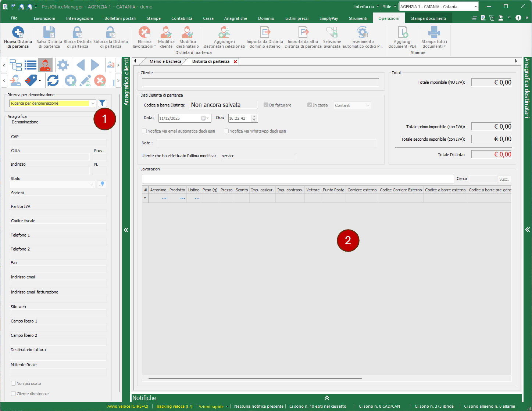
Task: Click Salva Distinta di partenza icon
Action: click(x=49, y=33)
